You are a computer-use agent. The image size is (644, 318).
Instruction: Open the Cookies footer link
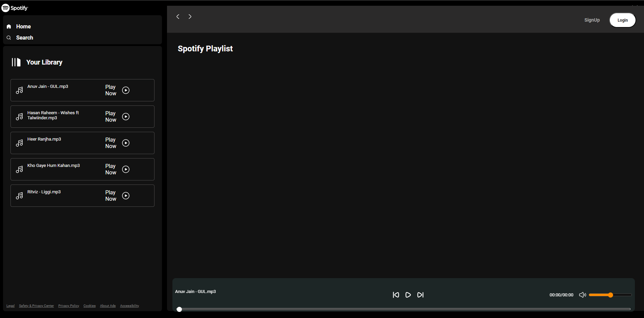pyautogui.click(x=90, y=306)
